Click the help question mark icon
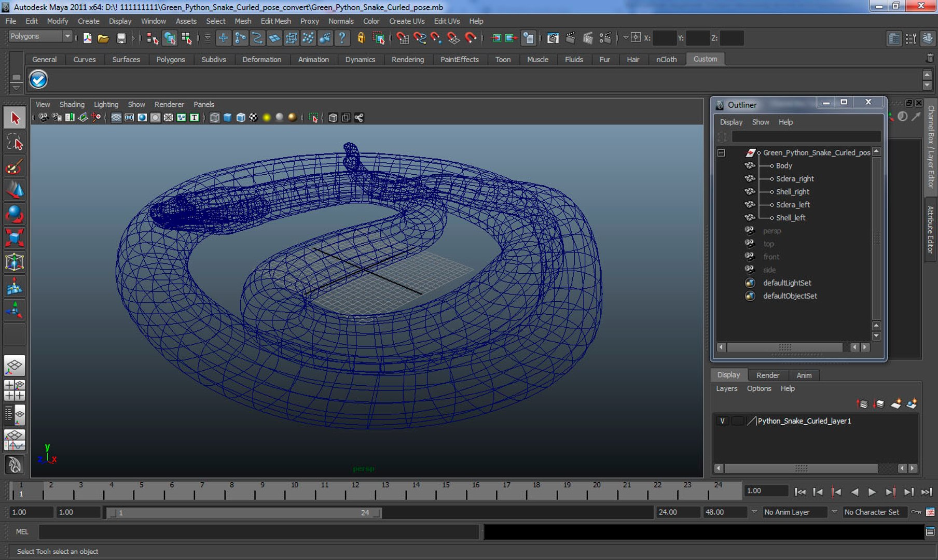 coord(342,38)
